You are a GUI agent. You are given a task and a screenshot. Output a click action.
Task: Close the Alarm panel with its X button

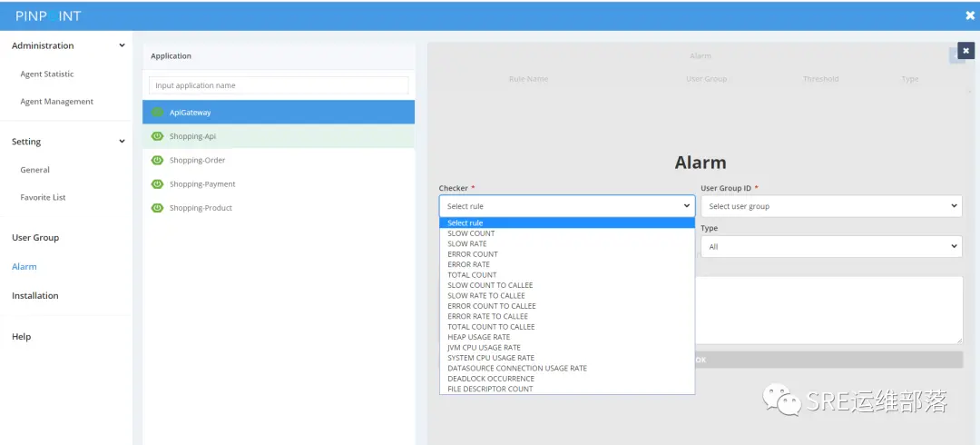965,51
